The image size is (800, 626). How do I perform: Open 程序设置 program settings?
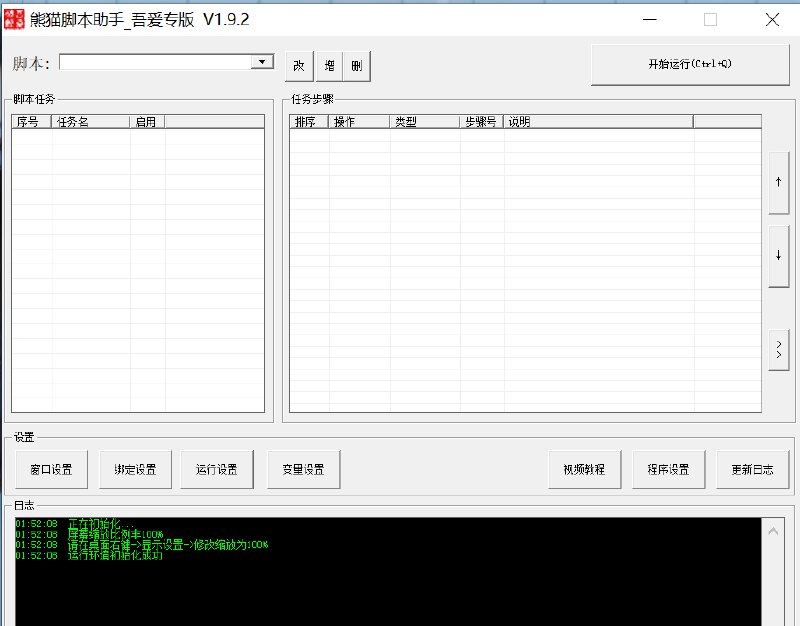pyautogui.click(x=669, y=468)
